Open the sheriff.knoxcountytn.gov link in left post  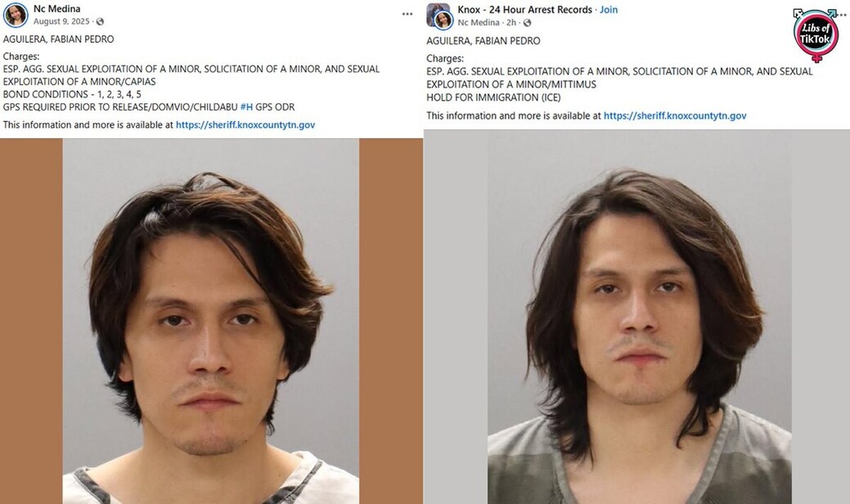pyautogui.click(x=245, y=124)
